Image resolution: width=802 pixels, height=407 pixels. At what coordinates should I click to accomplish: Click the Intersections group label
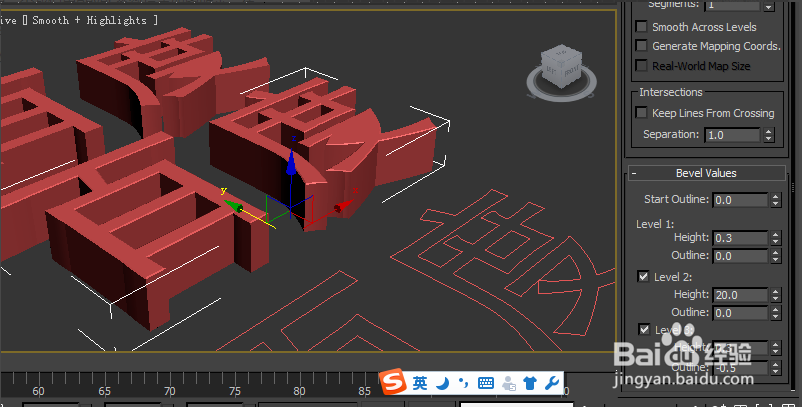671,92
